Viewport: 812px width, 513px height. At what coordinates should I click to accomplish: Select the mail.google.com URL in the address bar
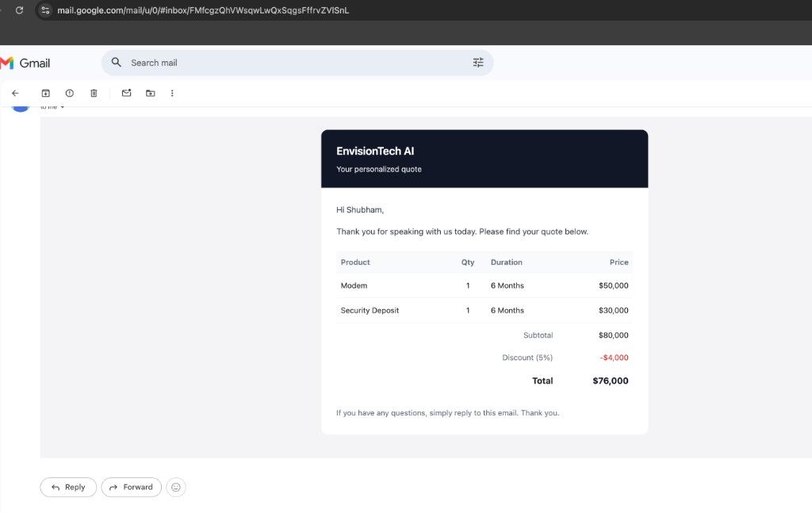tap(203, 10)
